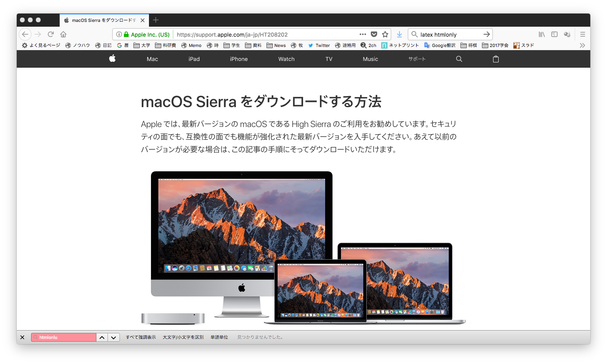Click the search box containing latex htmlonly
Screen dimensions: 607x364
pos(450,35)
